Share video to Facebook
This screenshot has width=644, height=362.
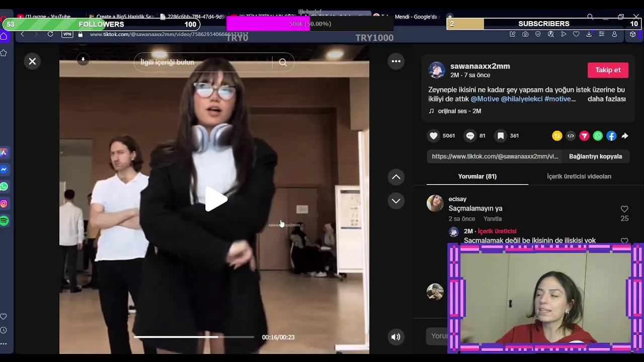[x=611, y=136]
